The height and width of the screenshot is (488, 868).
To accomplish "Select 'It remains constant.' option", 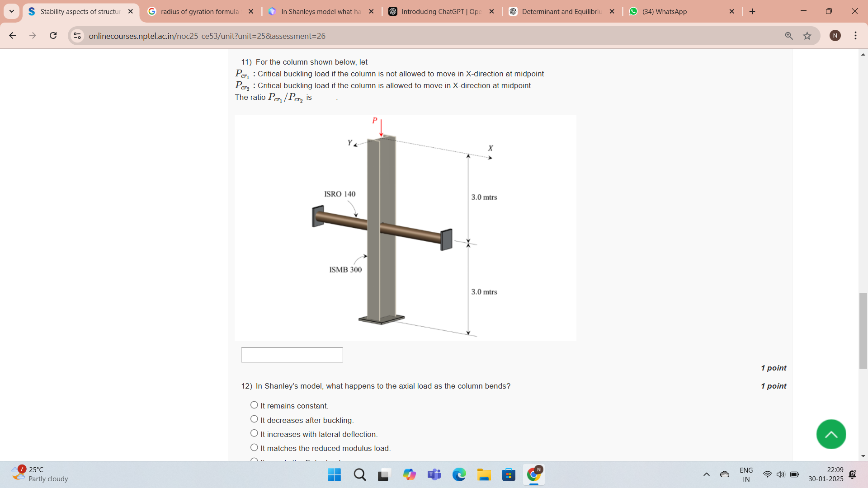I will [x=254, y=405].
